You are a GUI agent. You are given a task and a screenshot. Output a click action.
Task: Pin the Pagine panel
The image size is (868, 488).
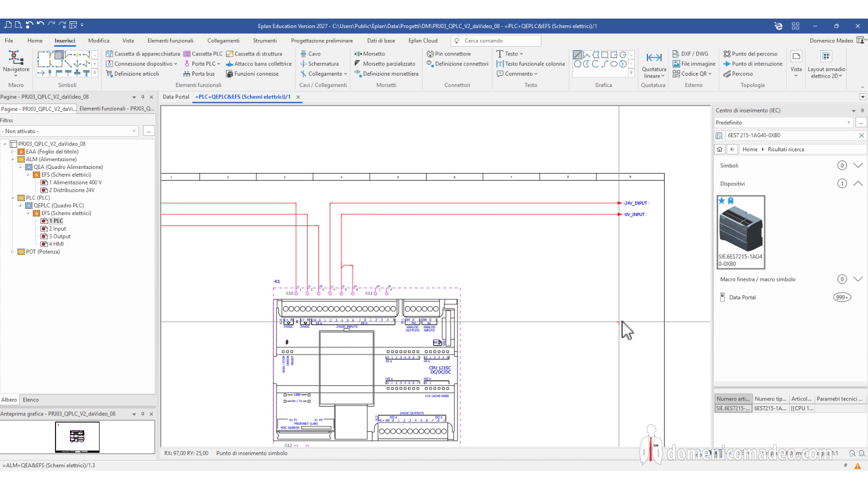point(143,97)
